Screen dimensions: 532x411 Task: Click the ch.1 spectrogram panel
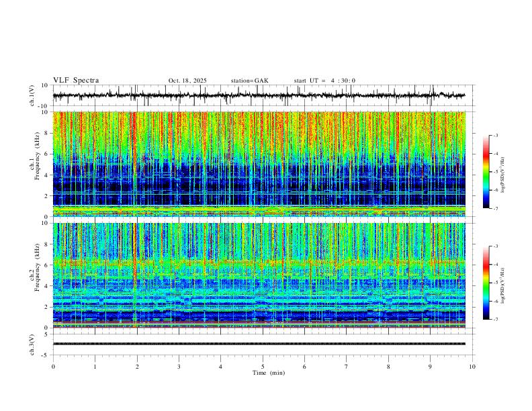pyautogui.click(x=259, y=164)
